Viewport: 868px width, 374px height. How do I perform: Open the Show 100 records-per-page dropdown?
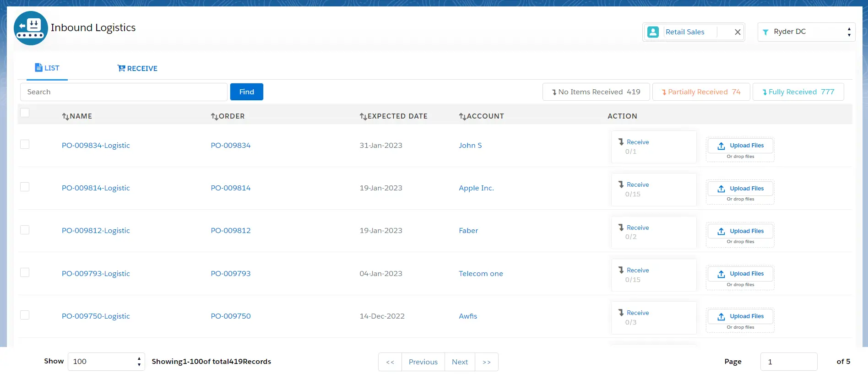click(x=106, y=362)
